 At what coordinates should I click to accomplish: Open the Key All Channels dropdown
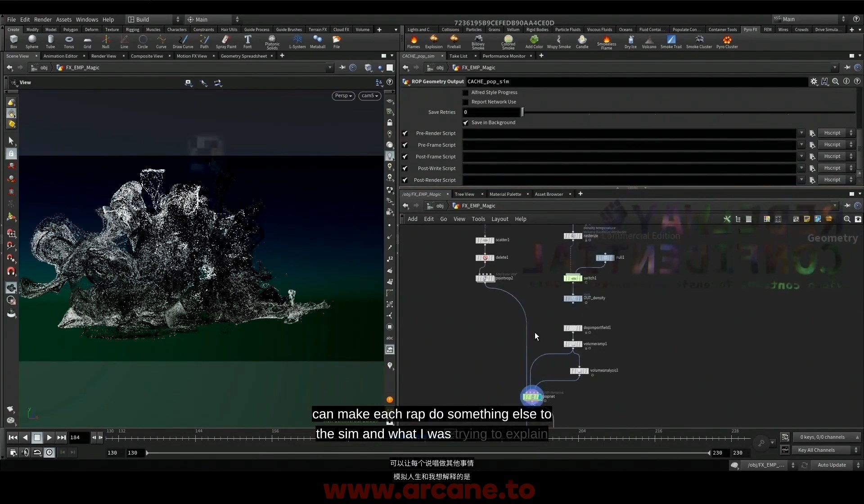(x=827, y=450)
